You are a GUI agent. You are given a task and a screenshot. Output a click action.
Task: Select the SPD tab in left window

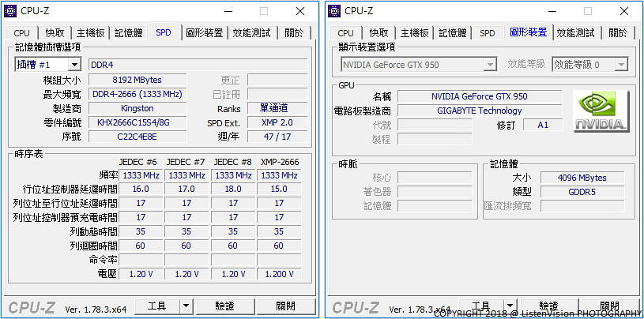click(164, 32)
